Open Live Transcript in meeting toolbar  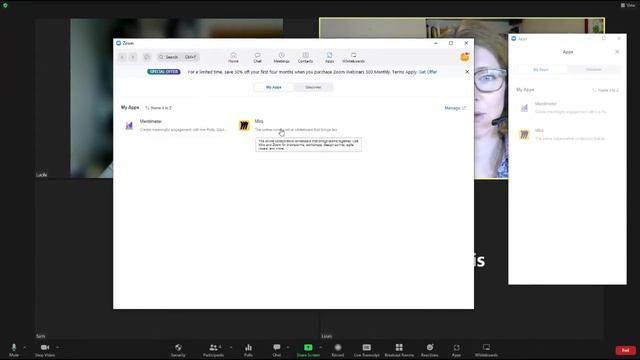(367, 350)
